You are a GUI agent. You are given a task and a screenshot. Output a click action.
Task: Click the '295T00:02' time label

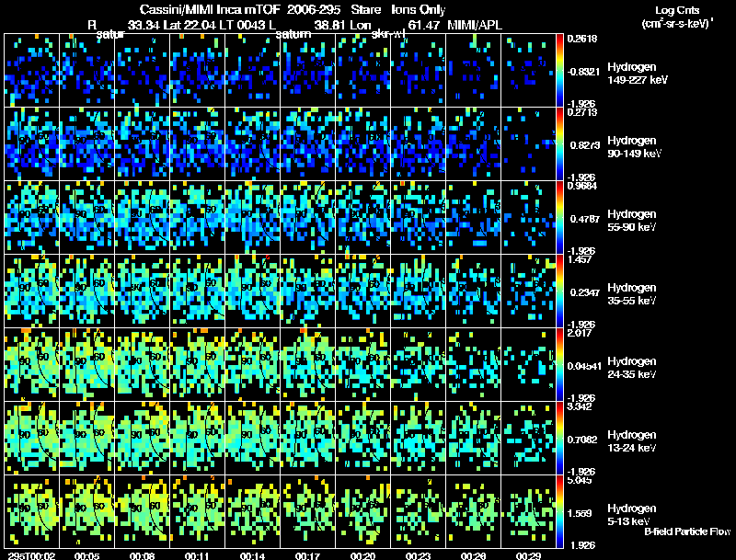pyautogui.click(x=31, y=555)
